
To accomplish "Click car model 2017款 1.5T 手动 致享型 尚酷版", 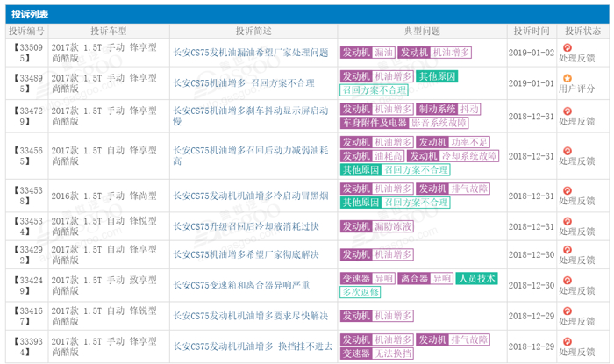I will (x=104, y=285).
